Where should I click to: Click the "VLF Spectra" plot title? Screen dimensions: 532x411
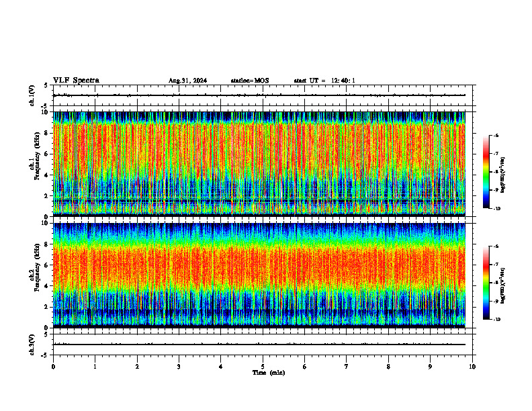pos(76,81)
